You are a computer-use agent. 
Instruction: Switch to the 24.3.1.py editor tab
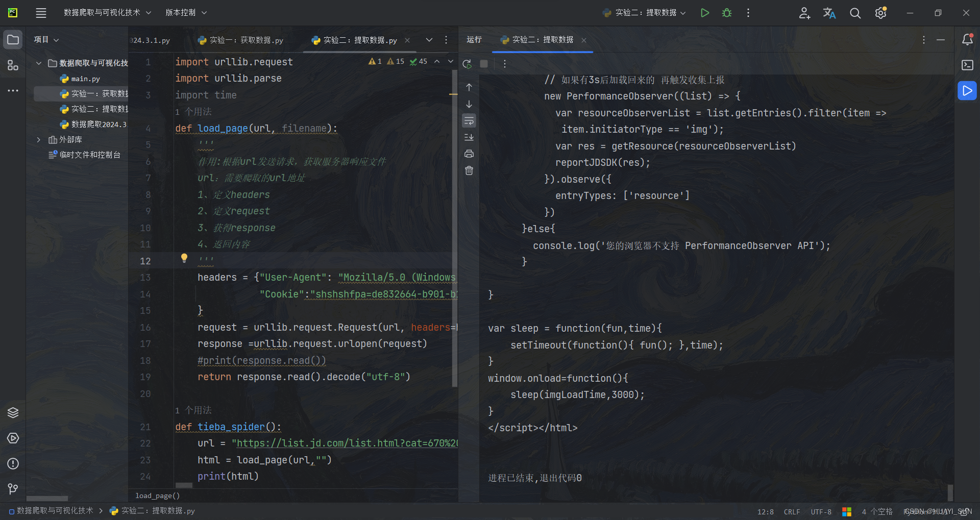[x=151, y=40]
